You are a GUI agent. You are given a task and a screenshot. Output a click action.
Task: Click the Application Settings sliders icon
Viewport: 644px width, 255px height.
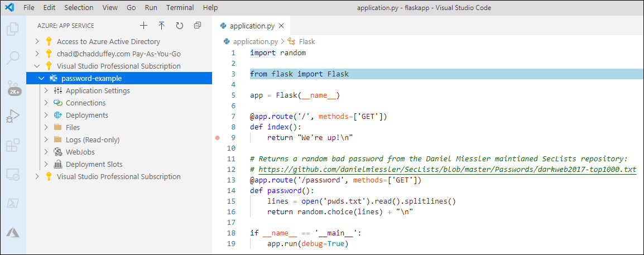click(58, 91)
